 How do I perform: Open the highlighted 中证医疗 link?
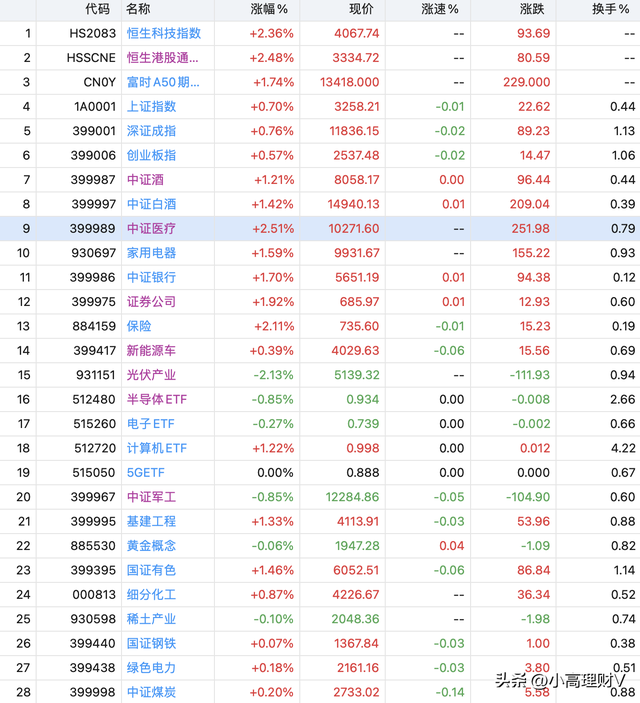151,229
